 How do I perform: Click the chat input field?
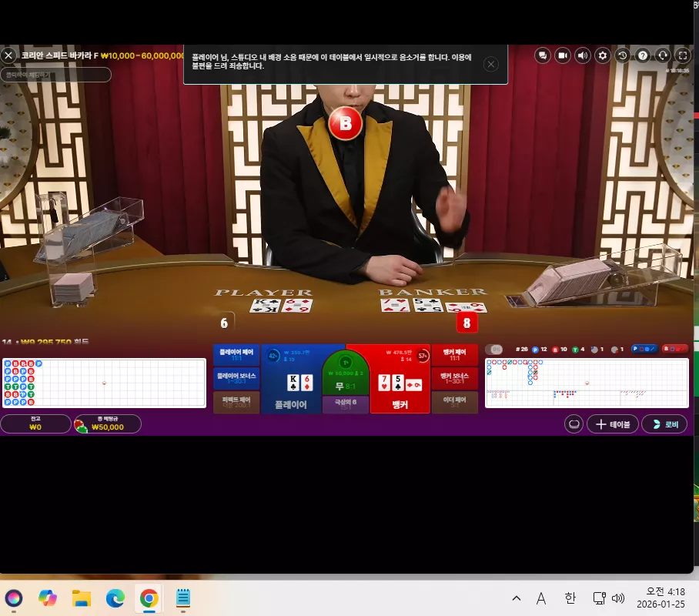(55, 75)
